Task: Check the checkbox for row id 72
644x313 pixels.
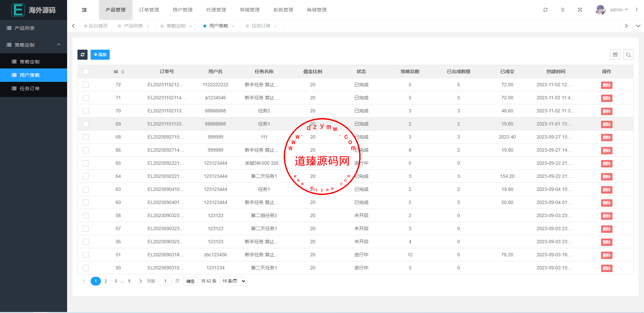Action: click(x=86, y=85)
